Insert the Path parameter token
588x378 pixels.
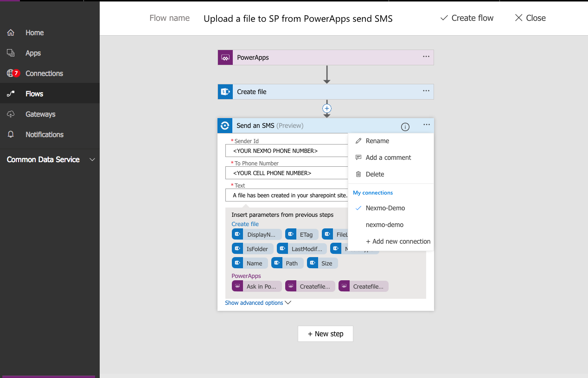[288, 263]
